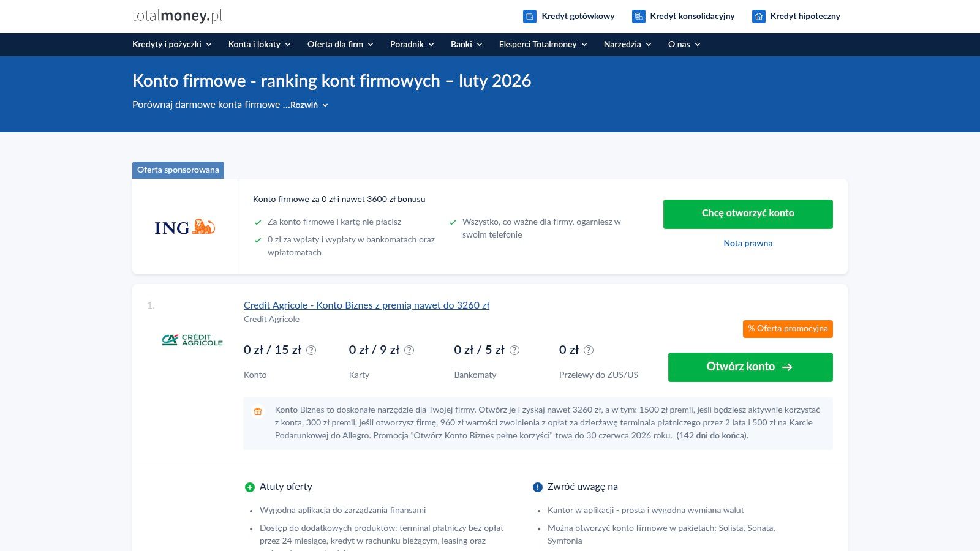Click the Credit Agricole logo
Image resolution: width=980 pixels, height=551 pixels.
[192, 340]
